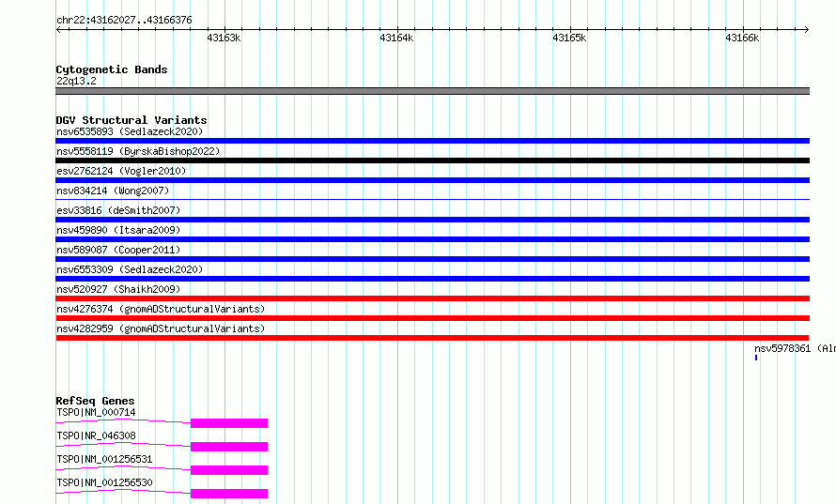The height and width of the screenshot is (504, 836).
Task: Click the nsv4282959 (gnomADStructuralVariants) label
Action: pos(161,328)
